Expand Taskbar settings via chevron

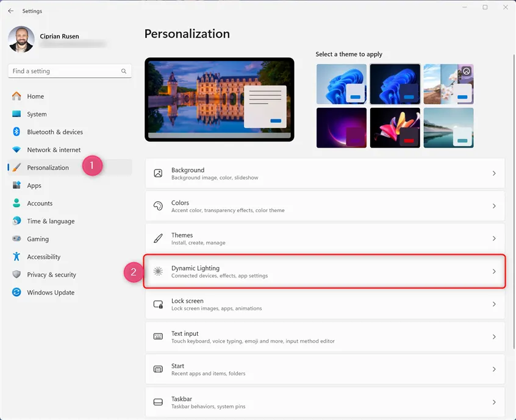[494, 402]
